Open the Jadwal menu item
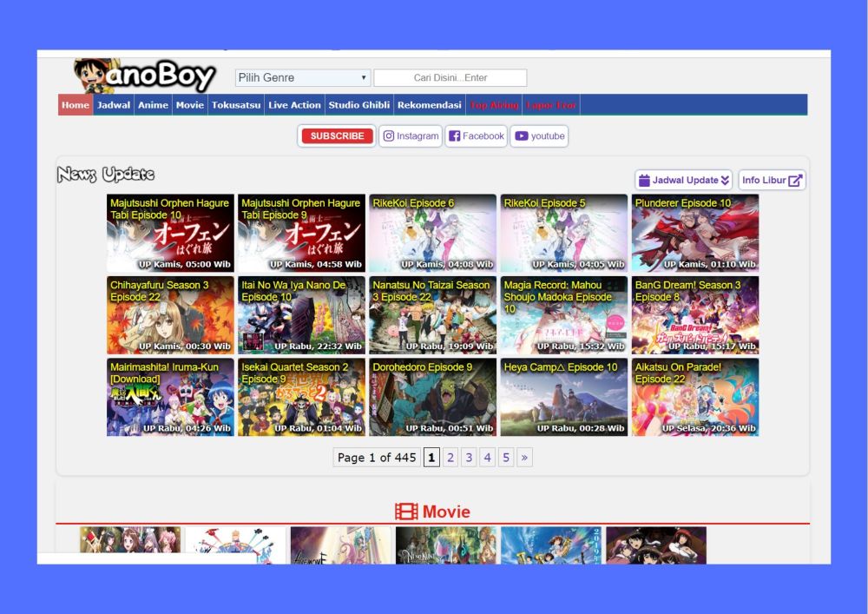Viewport: 868px width, 614px height. (x=114, y=105)
